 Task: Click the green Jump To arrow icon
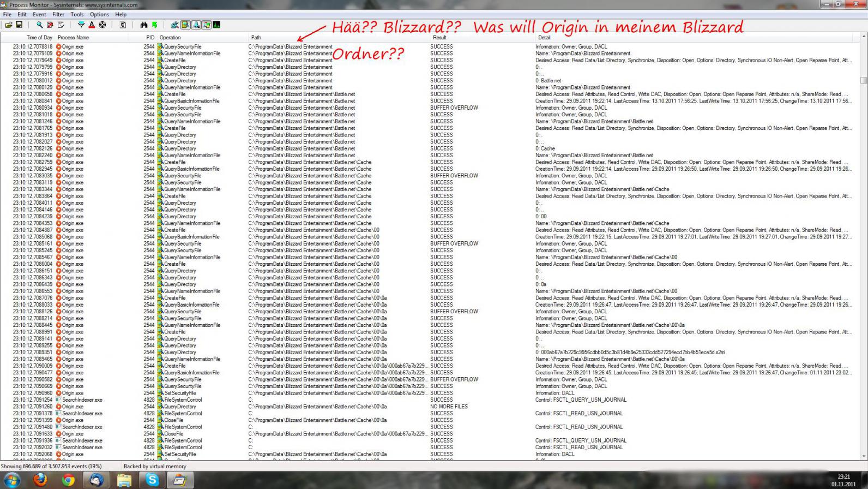tap(154, 25)
